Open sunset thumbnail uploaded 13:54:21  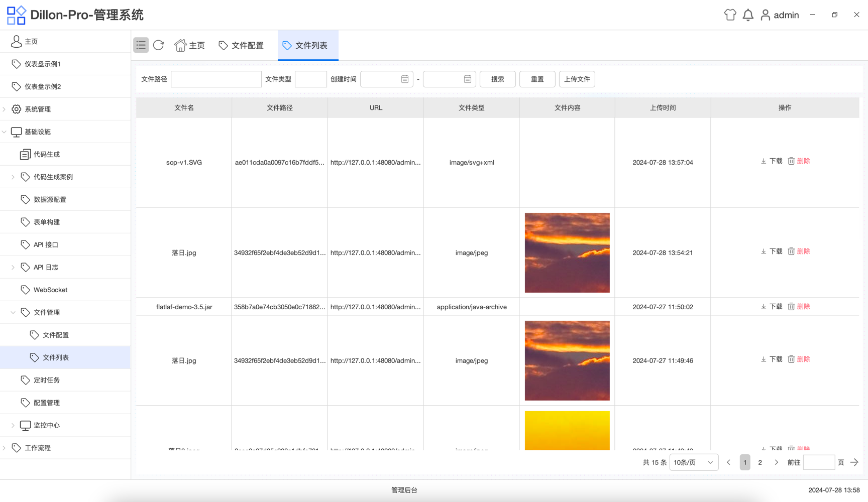pos(567,253)
